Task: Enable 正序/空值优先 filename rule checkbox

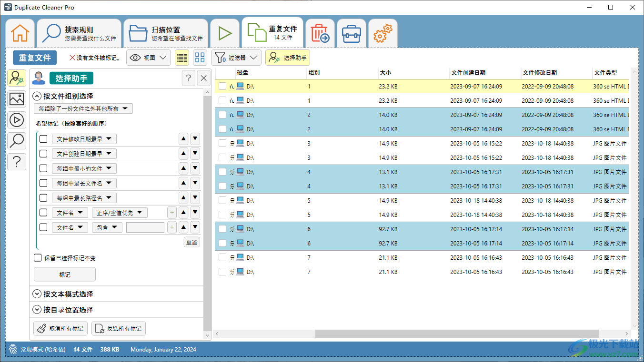Action: 43,213
